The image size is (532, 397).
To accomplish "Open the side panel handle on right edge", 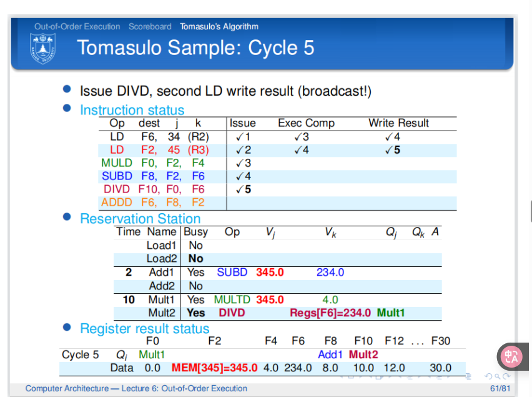I will click(530, 211).
